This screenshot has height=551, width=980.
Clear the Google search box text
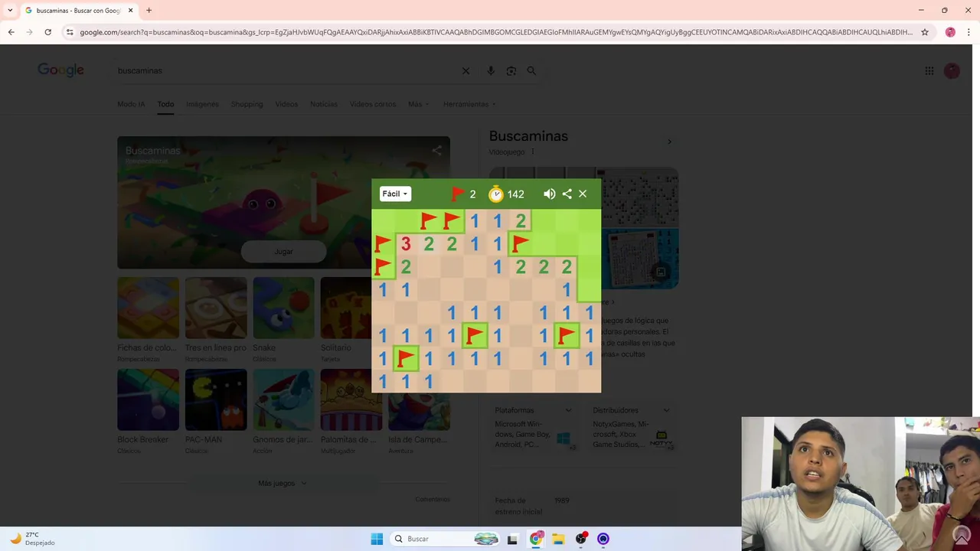(465, 70)
